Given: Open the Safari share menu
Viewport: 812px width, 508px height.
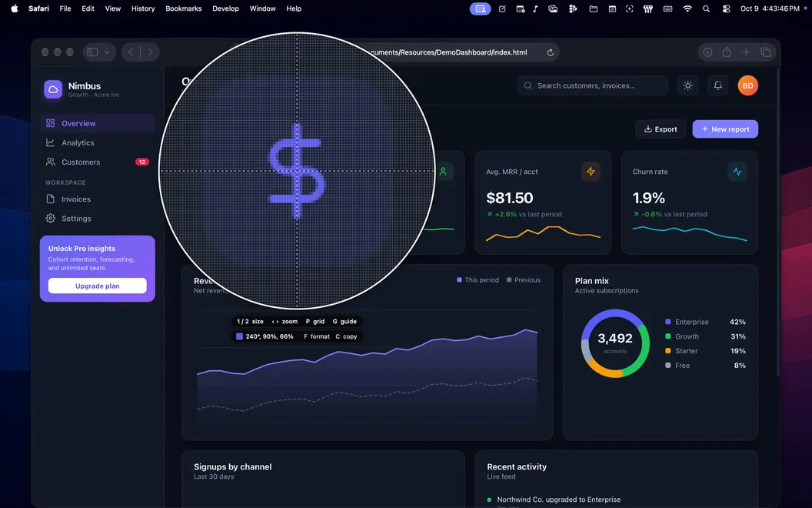Looking at the screenshot, I should [x=727, y=52].
